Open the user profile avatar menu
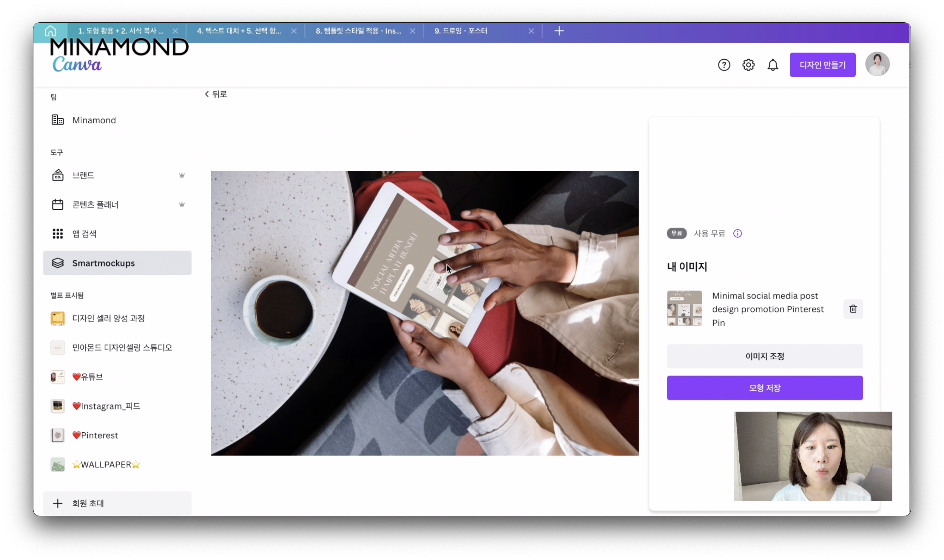The image size is (944, 560). (x=877, y=64)
